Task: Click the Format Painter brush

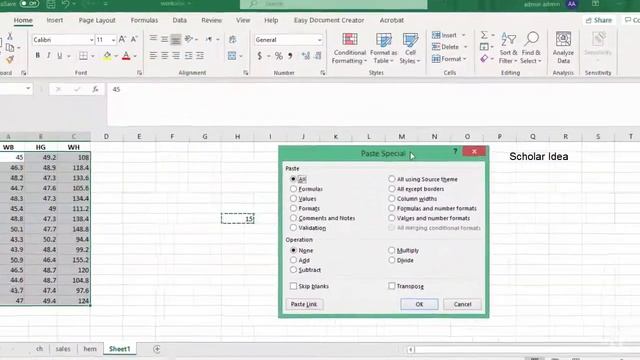Action: click(10, 60)
